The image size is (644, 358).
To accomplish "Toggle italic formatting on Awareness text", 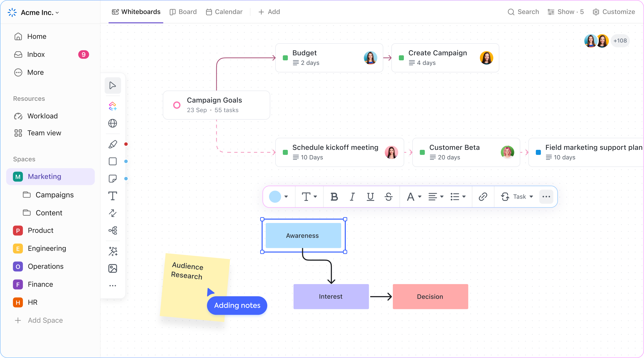I will tap(352, 197).
